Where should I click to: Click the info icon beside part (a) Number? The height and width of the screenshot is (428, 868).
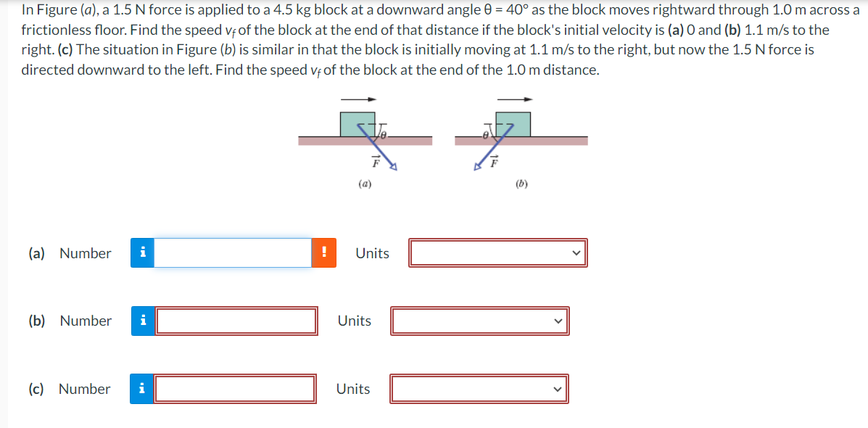pos(142,252)
